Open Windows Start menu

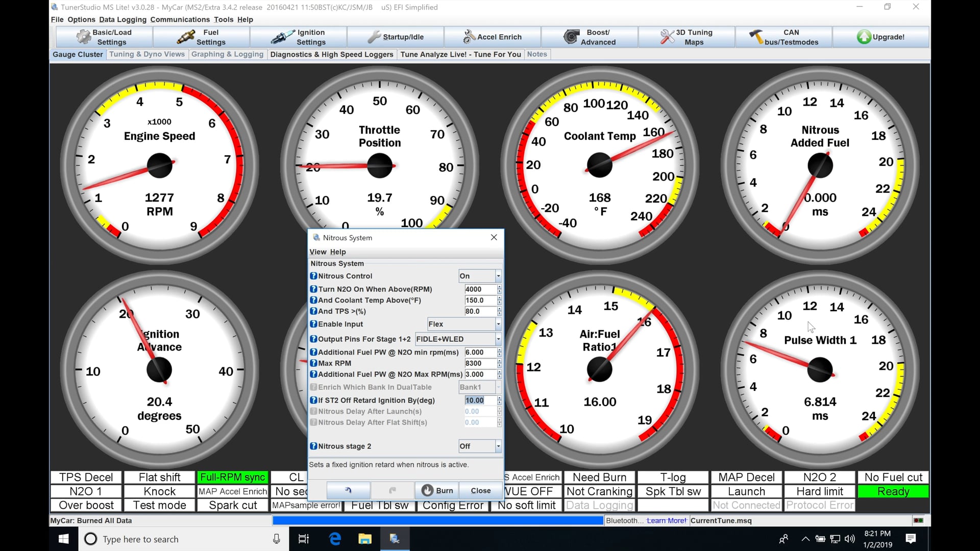(x=64, y=539)
